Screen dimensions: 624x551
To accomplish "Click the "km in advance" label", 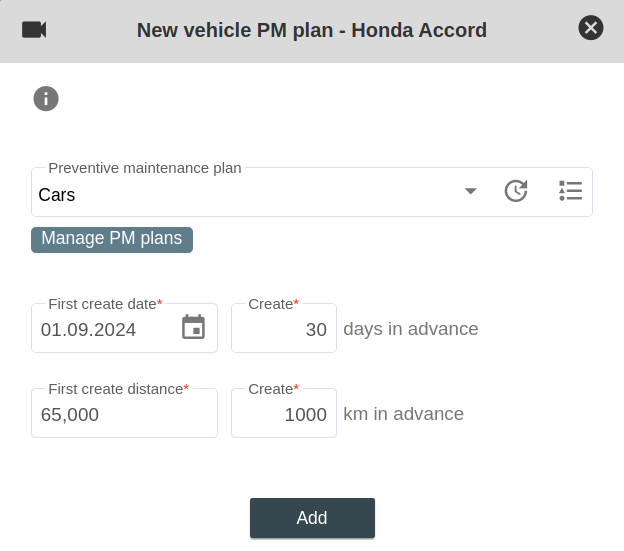I will pyautogui.click(x=404, y=414).
